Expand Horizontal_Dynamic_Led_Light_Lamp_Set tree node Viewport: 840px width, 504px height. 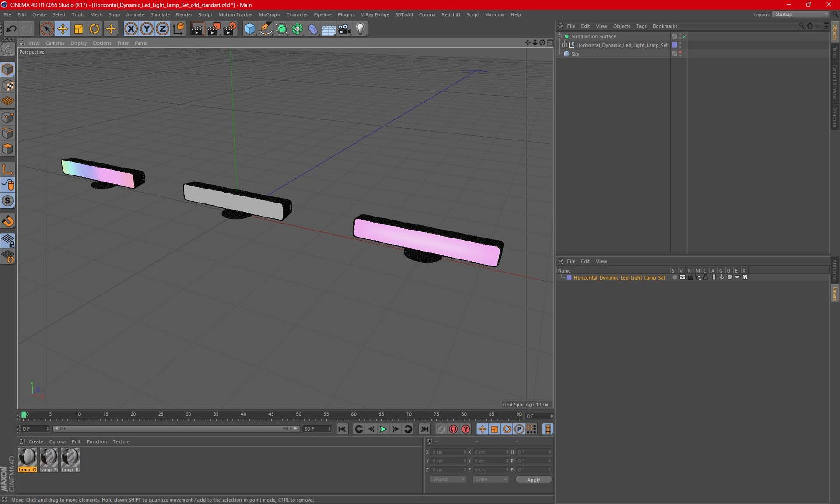coord(564,45)
